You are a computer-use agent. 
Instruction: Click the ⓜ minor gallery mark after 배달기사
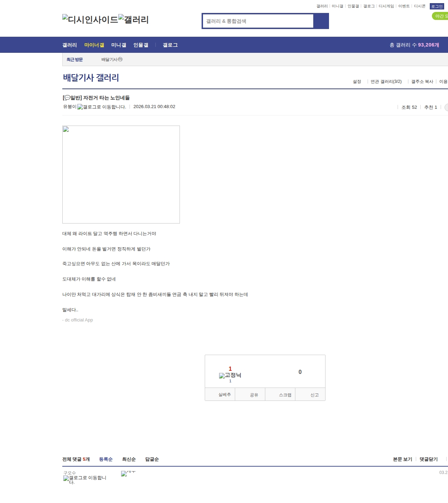coord(120,59)
